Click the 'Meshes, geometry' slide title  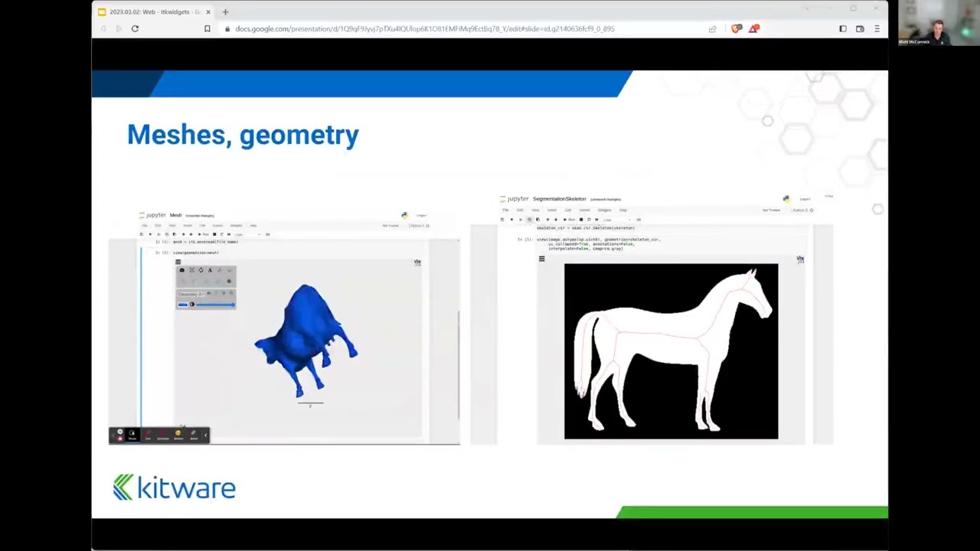click(x=243, y=135)
